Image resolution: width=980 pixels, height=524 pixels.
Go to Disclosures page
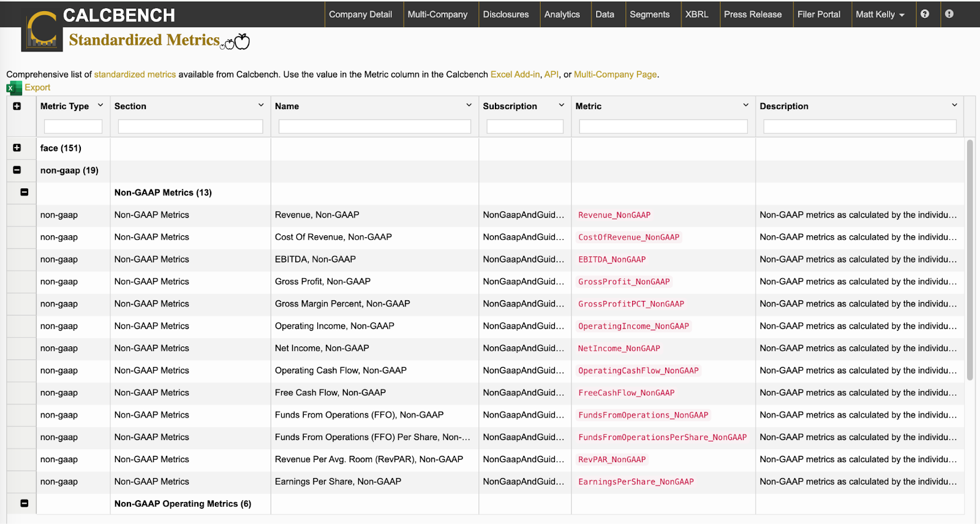(506, 14)
